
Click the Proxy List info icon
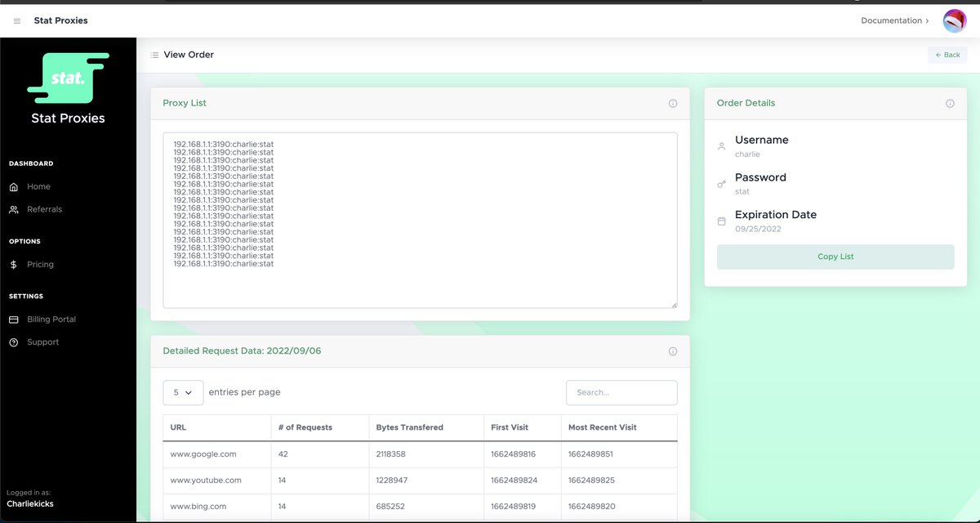[673, 104]
